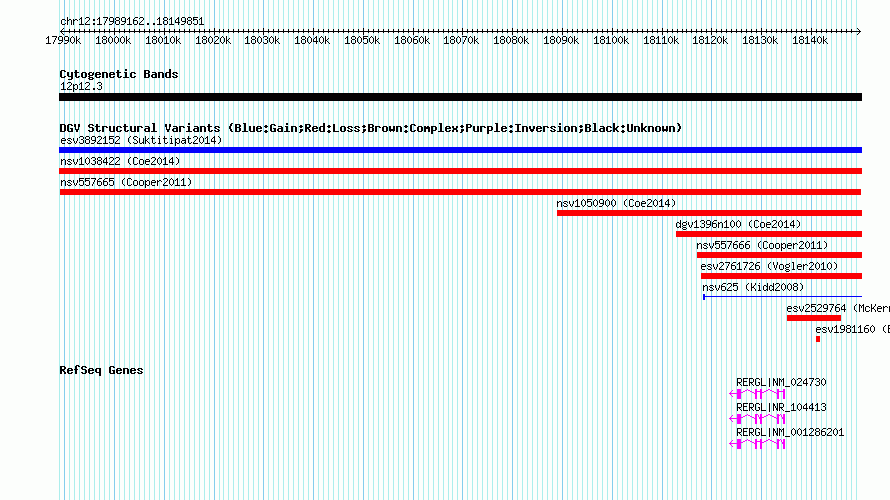Select the red dgv1396n100 loss bar
This screenshot has width=890, height=500.
769,234
